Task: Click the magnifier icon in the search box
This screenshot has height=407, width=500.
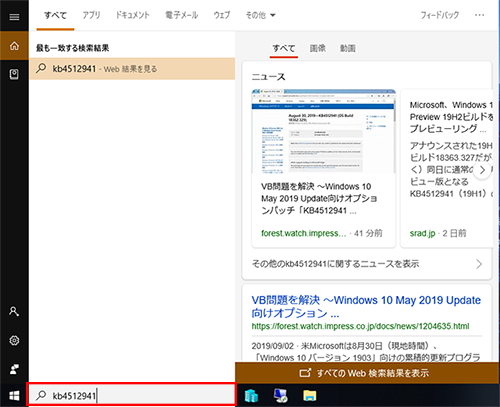Action: tap(41, 395)
